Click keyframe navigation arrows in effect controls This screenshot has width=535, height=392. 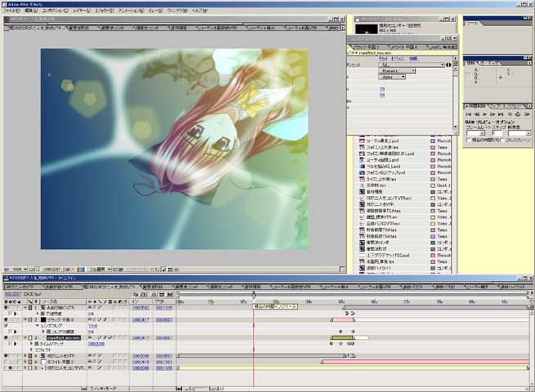coord(448,65)
